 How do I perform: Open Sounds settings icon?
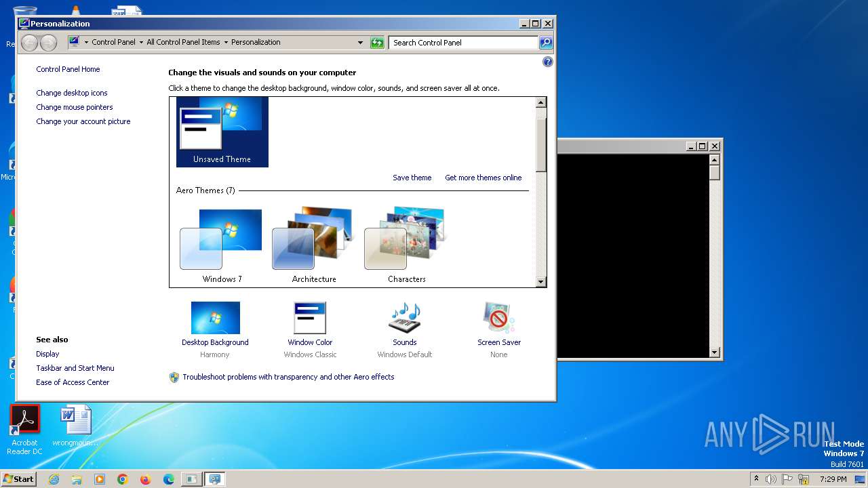point(405,318)
